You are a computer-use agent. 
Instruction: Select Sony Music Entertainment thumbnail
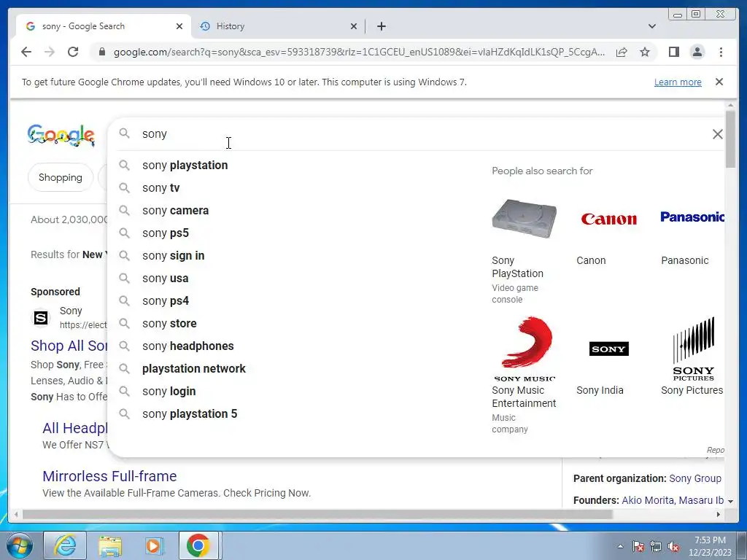coord(524,349)
